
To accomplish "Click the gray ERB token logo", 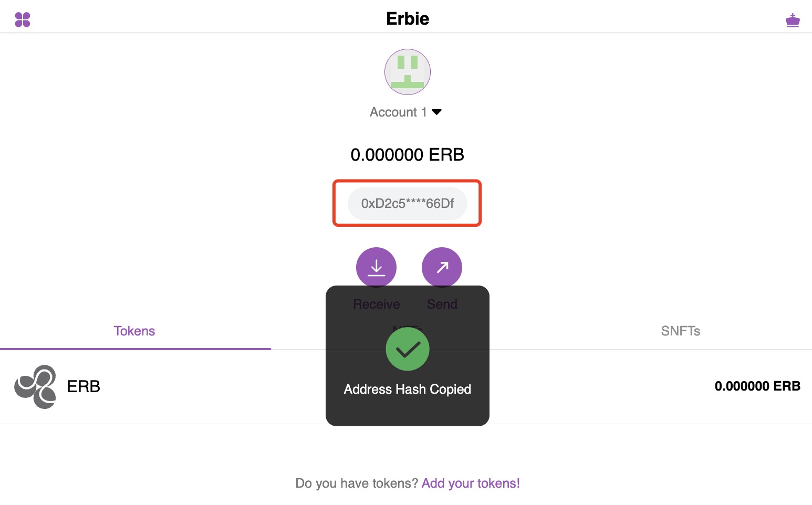I will point(36,387).
